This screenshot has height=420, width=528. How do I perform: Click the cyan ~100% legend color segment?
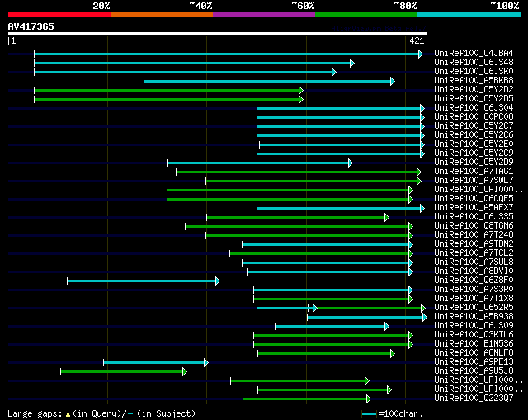(x=469, y=15)
